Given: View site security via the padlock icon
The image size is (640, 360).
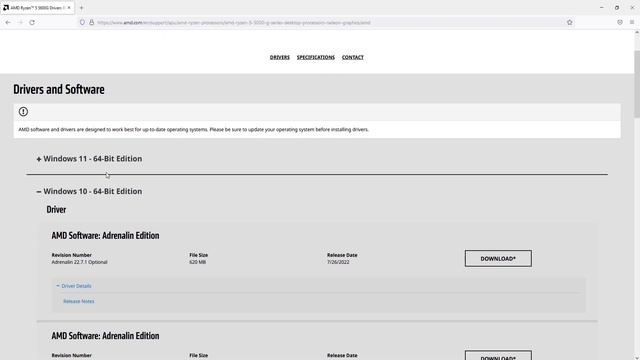Looking at the screenshot, I should point(91,22).
